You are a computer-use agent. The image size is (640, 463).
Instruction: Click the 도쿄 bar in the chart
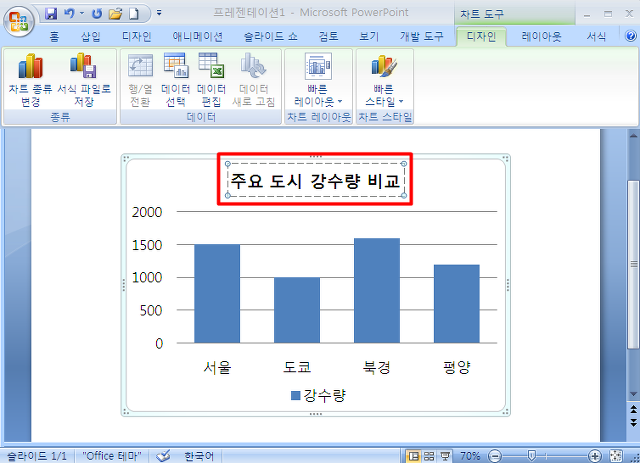click(297, 310)
